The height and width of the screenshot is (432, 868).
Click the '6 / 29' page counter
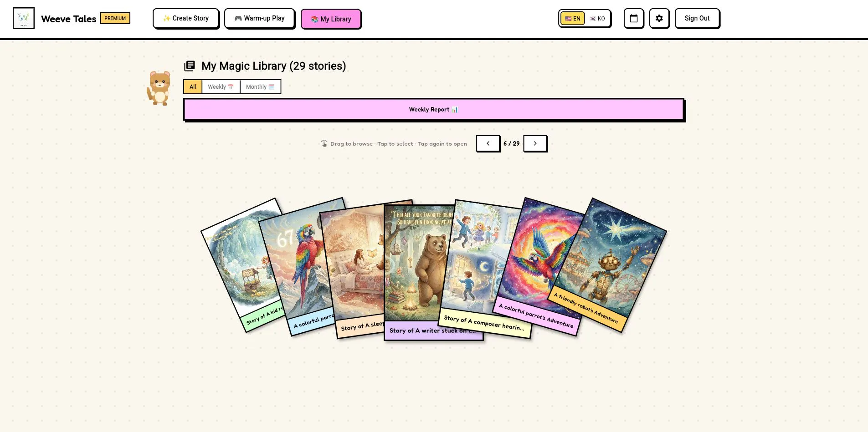click(x=511, y=143)
